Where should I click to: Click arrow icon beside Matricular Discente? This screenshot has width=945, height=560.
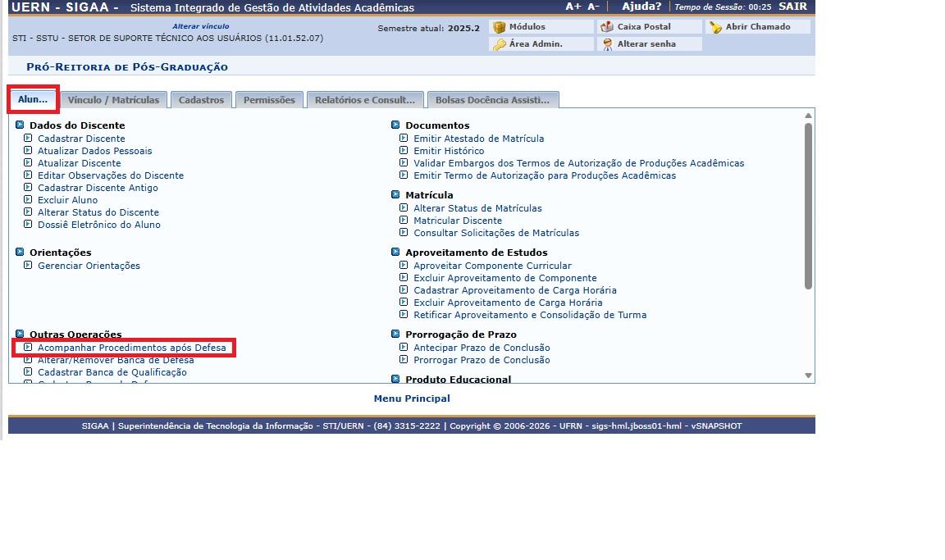[404, 221]
